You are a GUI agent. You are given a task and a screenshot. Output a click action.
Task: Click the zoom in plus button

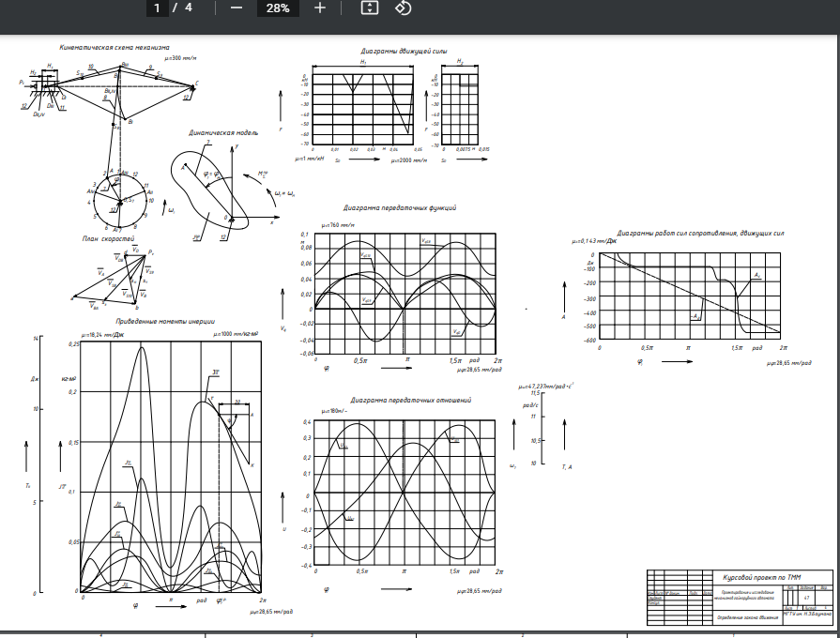320,8
